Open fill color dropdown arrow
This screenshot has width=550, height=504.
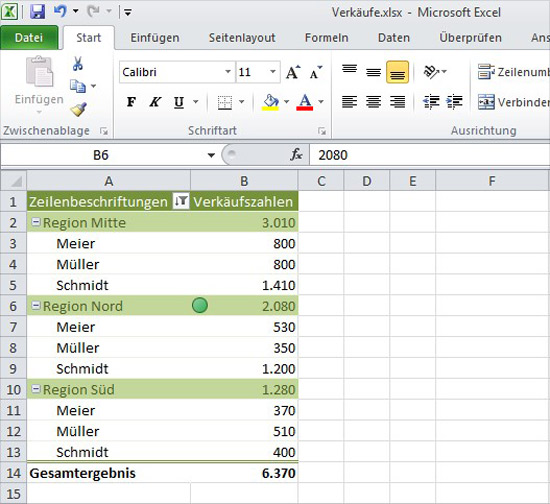coord(286,102)
